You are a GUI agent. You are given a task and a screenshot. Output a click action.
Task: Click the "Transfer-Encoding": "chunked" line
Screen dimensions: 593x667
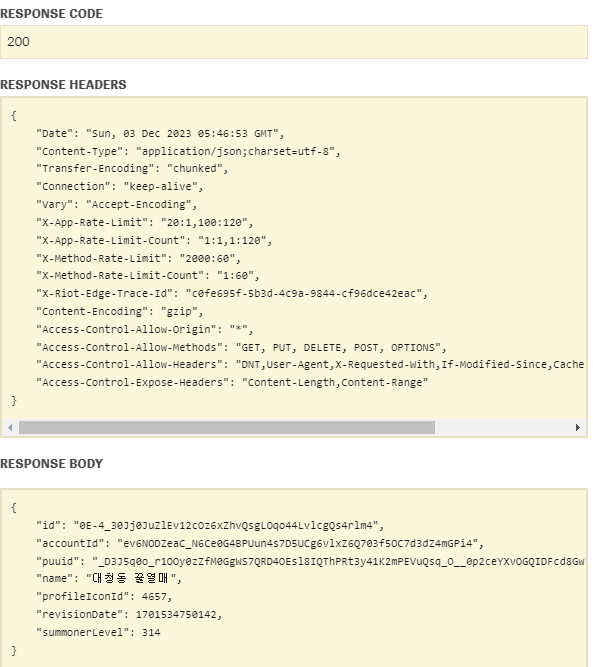[x=132, y=169]
